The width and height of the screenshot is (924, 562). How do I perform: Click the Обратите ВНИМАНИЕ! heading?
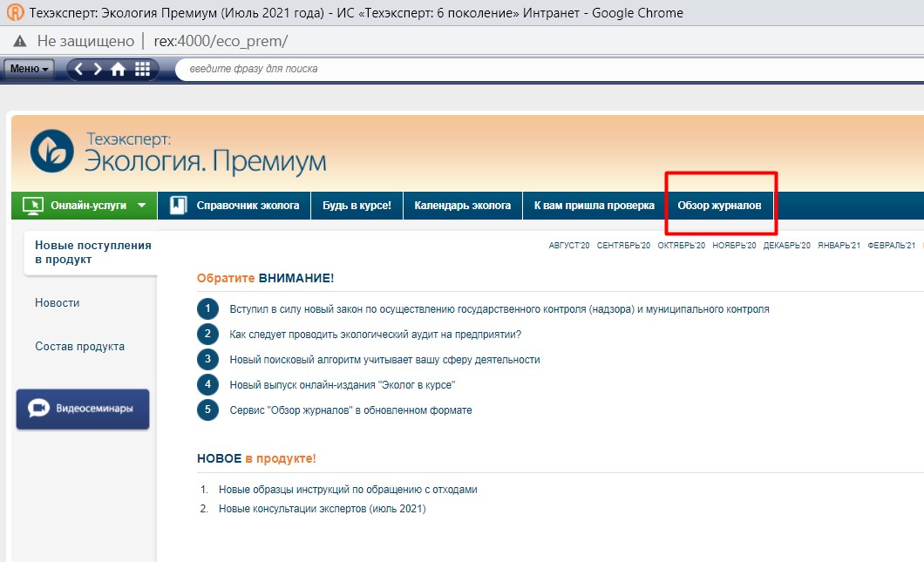pyautogui.click(x=265, y=278)
